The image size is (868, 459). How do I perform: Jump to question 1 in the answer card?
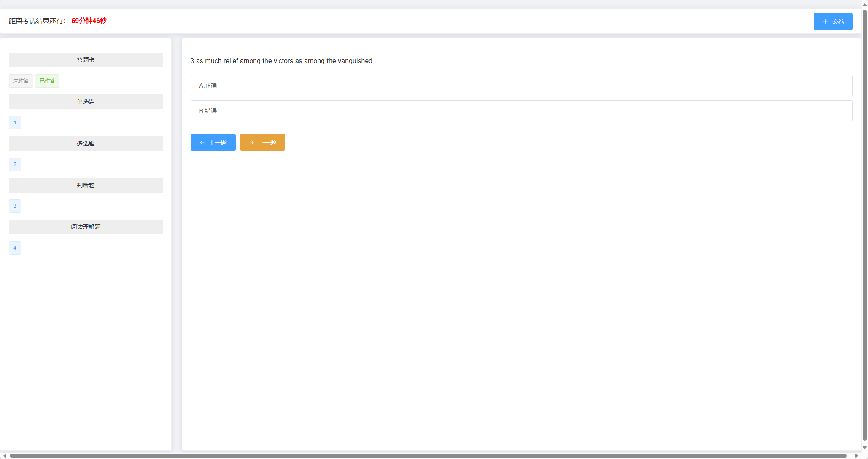15,123
